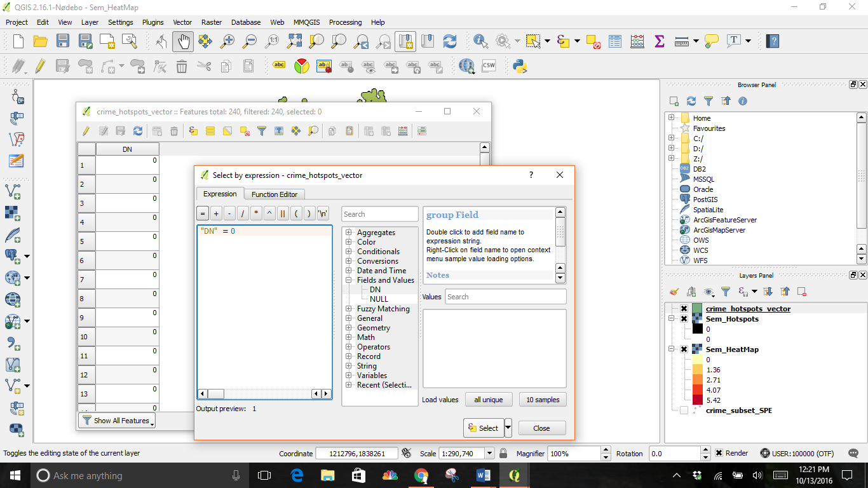Select the Pan Map hand tool

pos(183,41)
